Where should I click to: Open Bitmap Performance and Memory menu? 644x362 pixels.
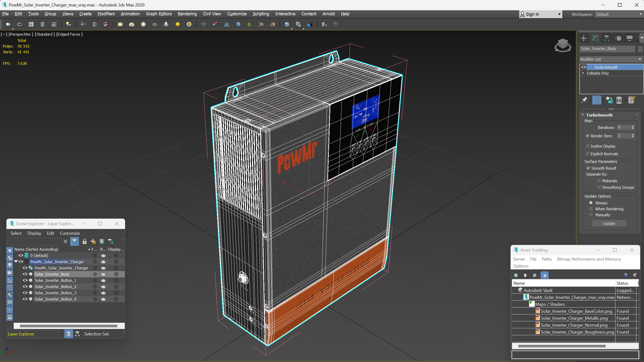point(589,259)
